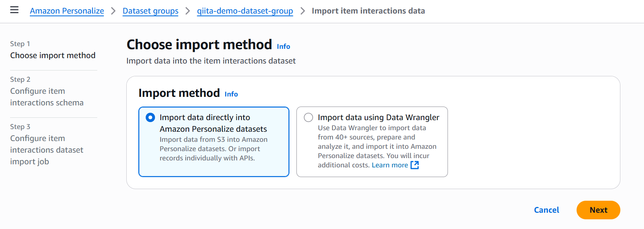Click the chevron before Import item interactions data

(x=303, y=11)
